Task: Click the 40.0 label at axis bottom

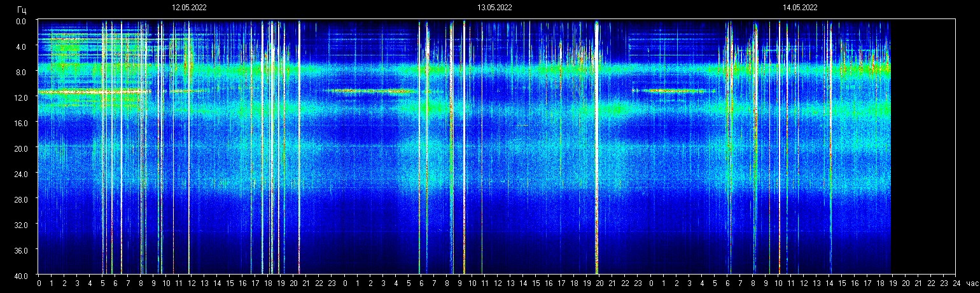Action: (21, 275)
